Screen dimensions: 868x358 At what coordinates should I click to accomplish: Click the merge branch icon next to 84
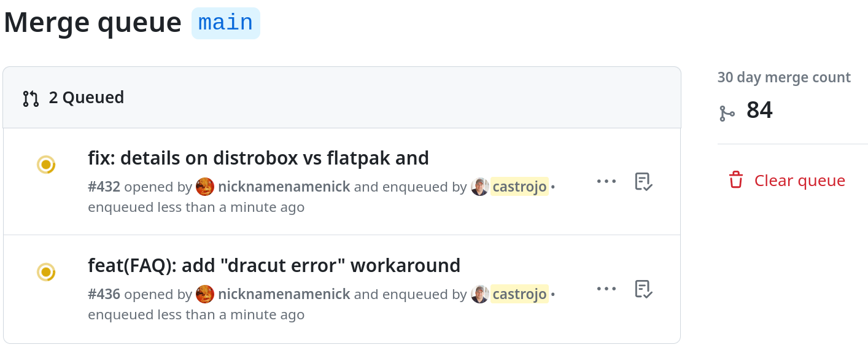click(x=727, y=113)
